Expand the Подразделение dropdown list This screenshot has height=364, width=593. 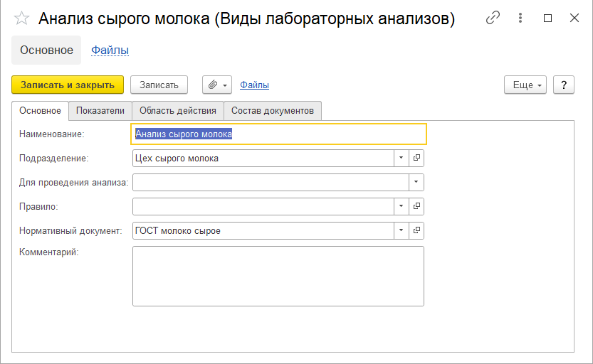coord(401,158)
